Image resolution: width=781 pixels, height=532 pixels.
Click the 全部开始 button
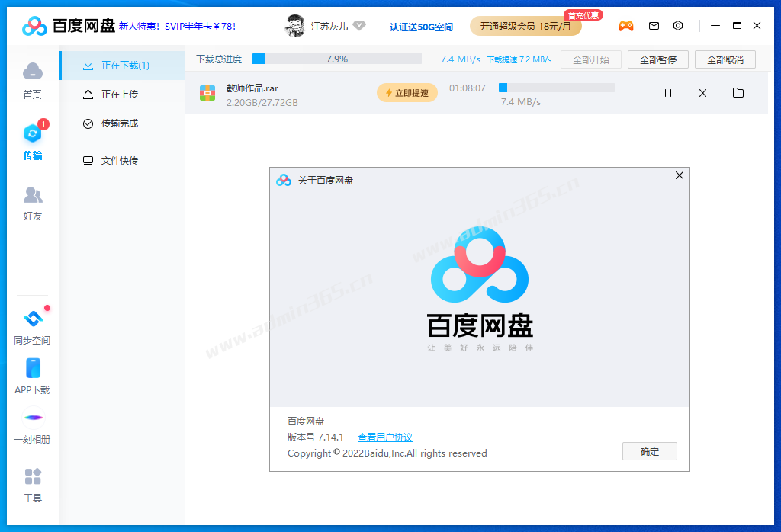pyautogui.click(x=591, y=59)
